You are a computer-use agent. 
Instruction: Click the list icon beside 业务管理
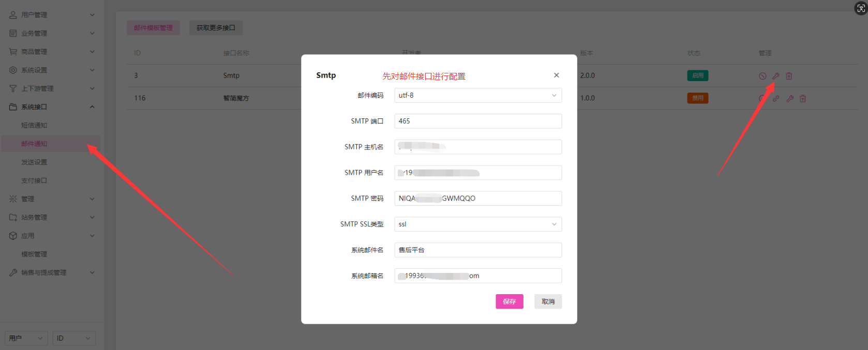pyautogui.click(x=13, y=33)
